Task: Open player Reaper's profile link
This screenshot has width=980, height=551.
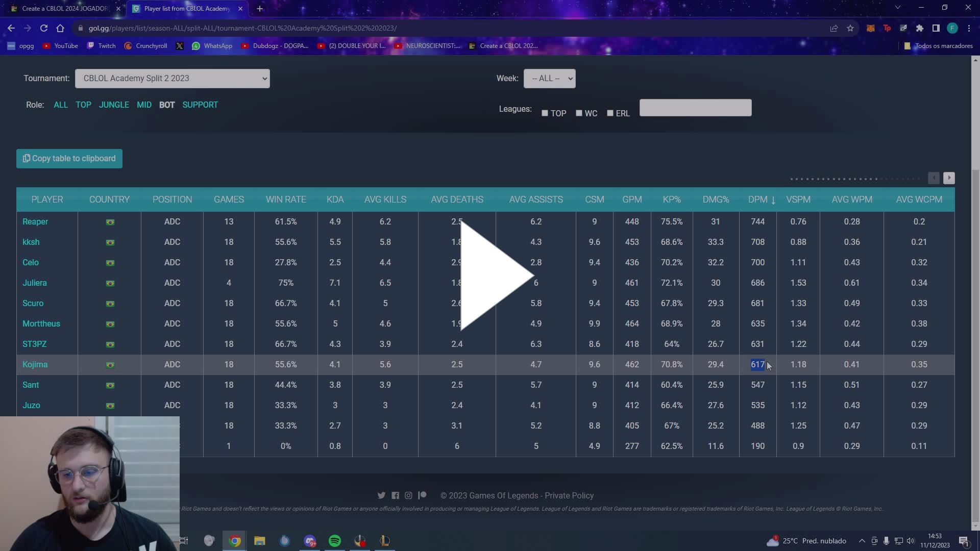Action: [35, 221]
